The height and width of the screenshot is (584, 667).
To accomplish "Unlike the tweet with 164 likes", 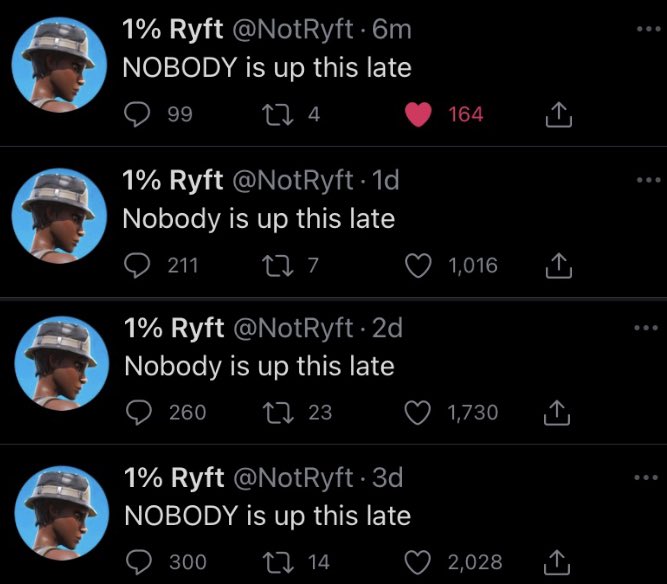I will [417, 115].
